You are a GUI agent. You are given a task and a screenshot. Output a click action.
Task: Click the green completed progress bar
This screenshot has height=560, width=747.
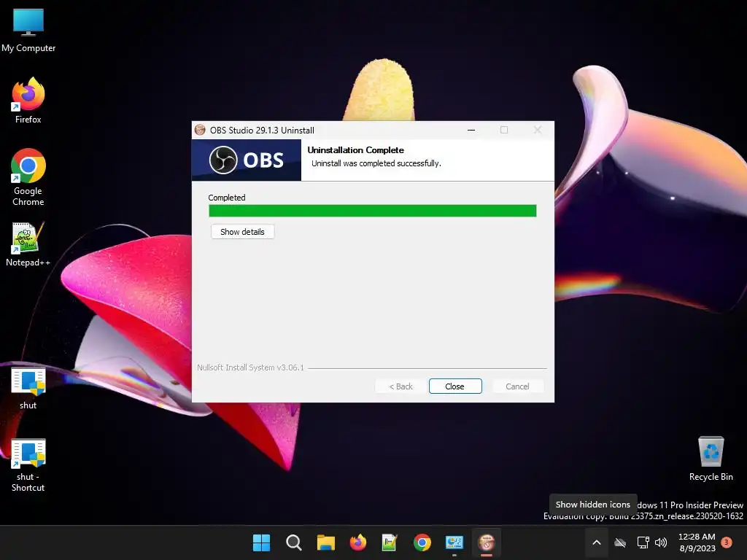pyautogui.click(x=373, y=211)
